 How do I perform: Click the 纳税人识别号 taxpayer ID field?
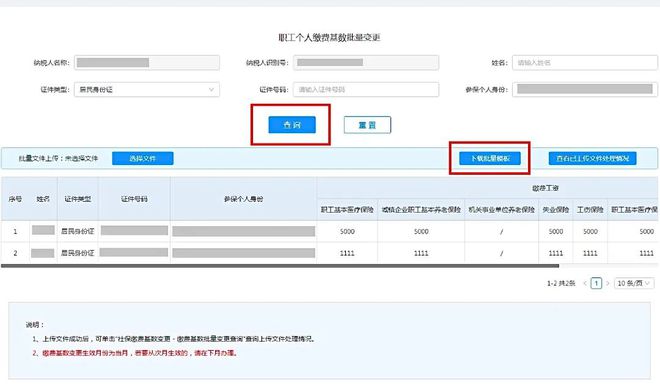click(366, 63)
